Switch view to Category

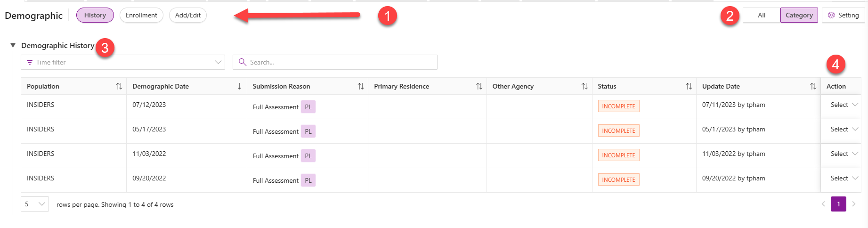tap(799, 15)
